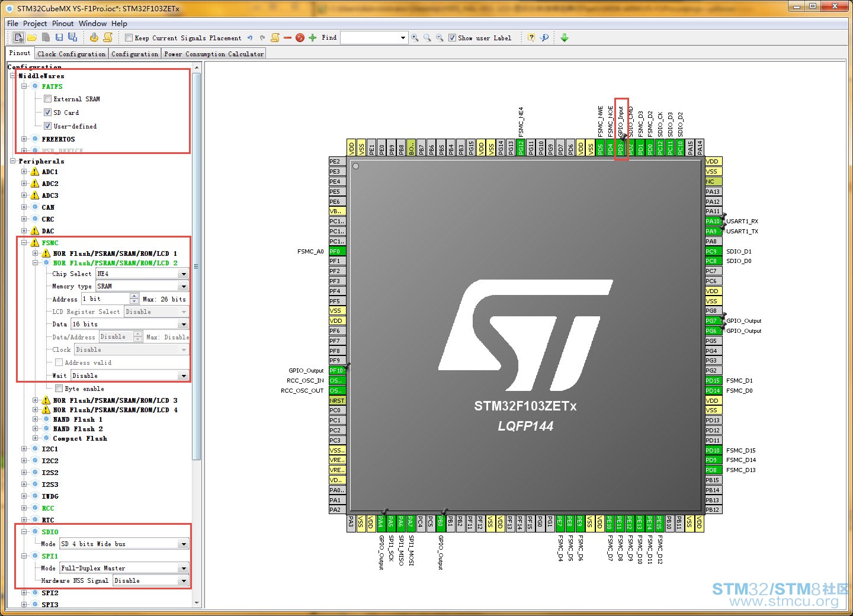Select the Compact Flash item
The image size is (853, 616).
[80, 438]
